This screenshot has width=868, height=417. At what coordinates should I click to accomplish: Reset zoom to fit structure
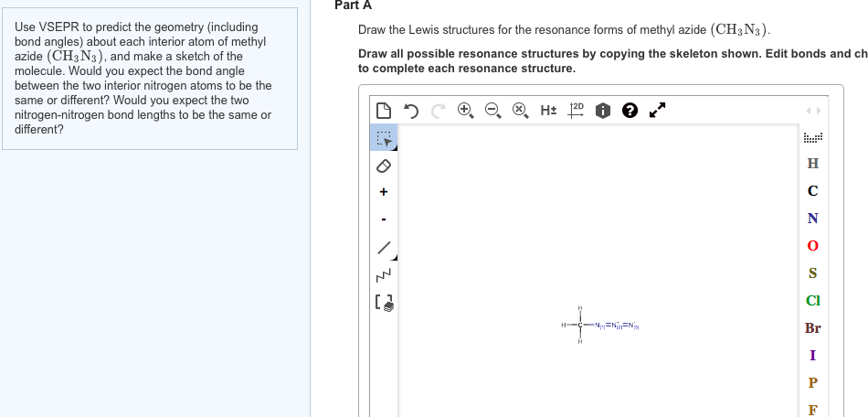pyautogui.click(x=520, y=111)
